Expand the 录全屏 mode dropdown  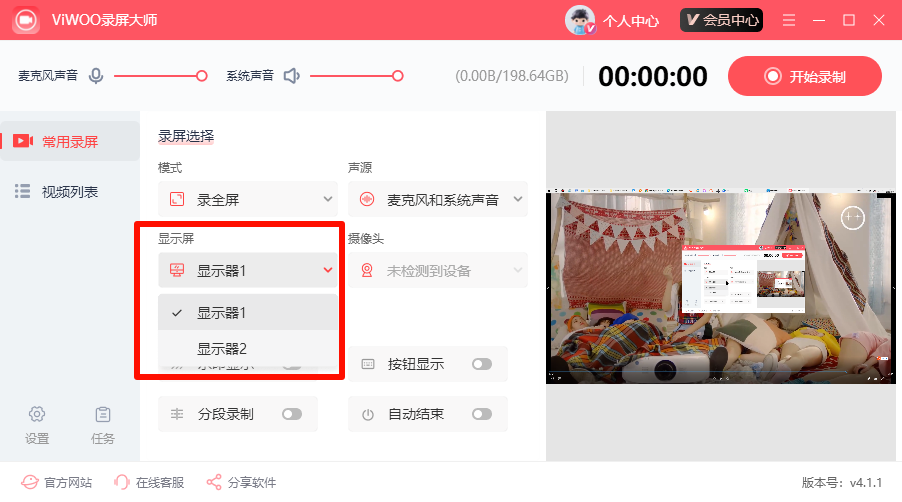247,200
